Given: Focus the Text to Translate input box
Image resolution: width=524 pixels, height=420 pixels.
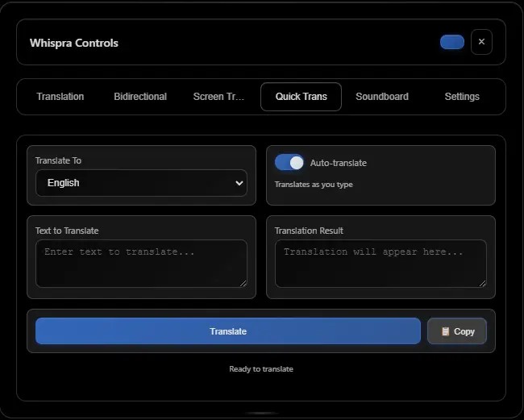Looking at the screenshot, I should click(x=141, y=263).
